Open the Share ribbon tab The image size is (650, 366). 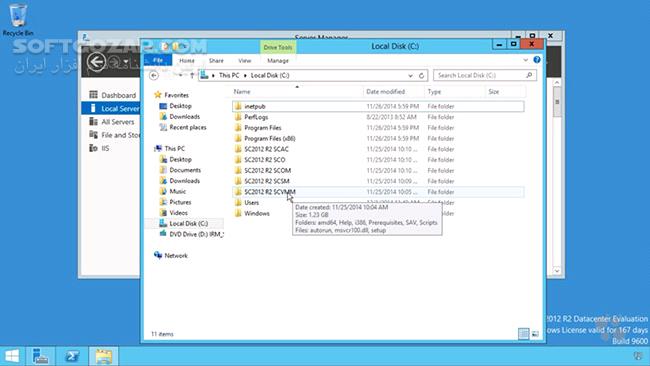216,61
